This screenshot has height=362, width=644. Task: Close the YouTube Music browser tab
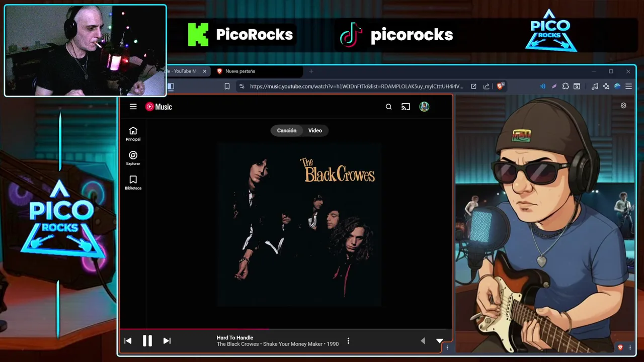coord(204,71)
